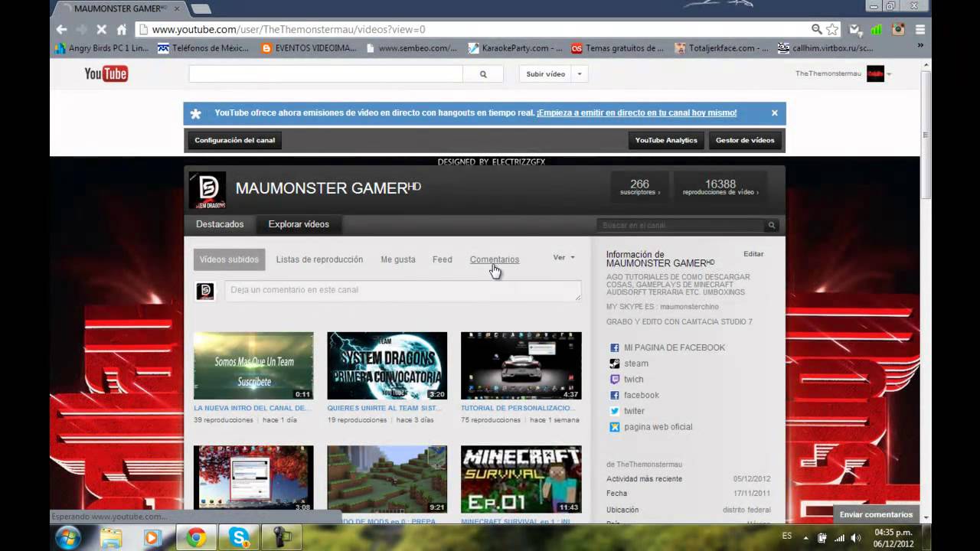This screenshot has width=980, height=551.
Task: Open Chrome from the taskbar
Action: (x=196, y=538)
